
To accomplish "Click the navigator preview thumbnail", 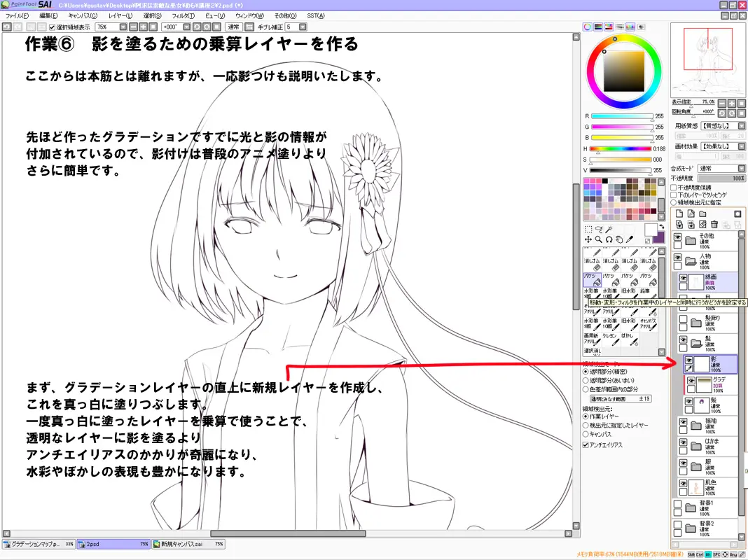I will click(708, 60).
